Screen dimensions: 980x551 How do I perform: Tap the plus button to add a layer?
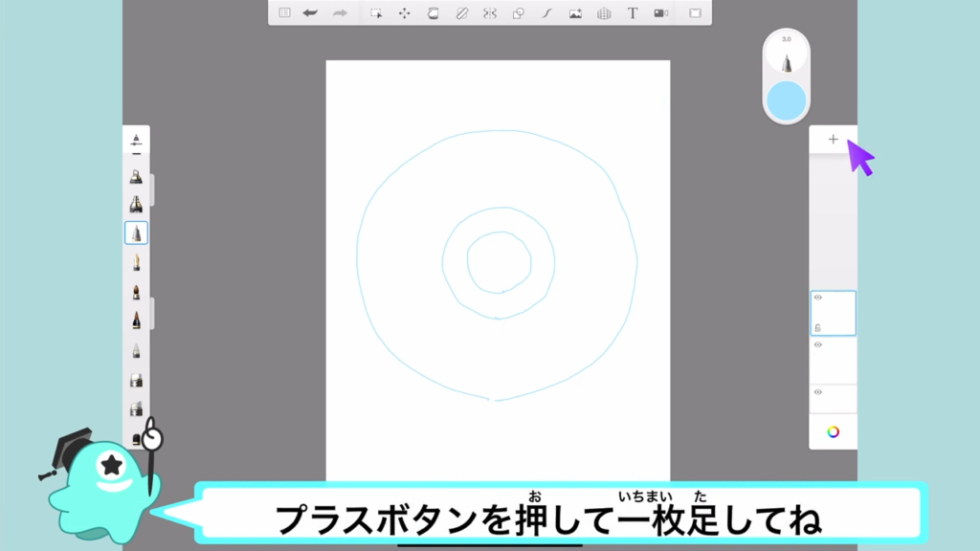(833, 140)
